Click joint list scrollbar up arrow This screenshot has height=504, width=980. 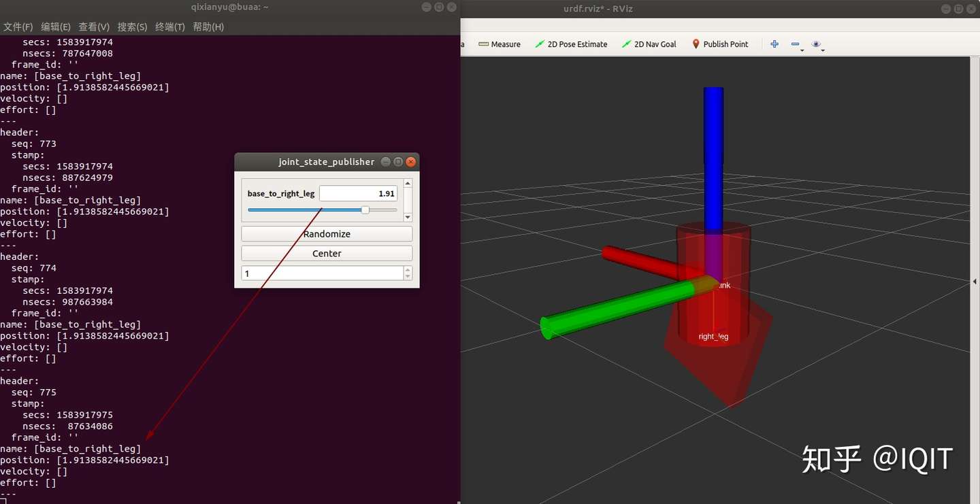[408, 184]
